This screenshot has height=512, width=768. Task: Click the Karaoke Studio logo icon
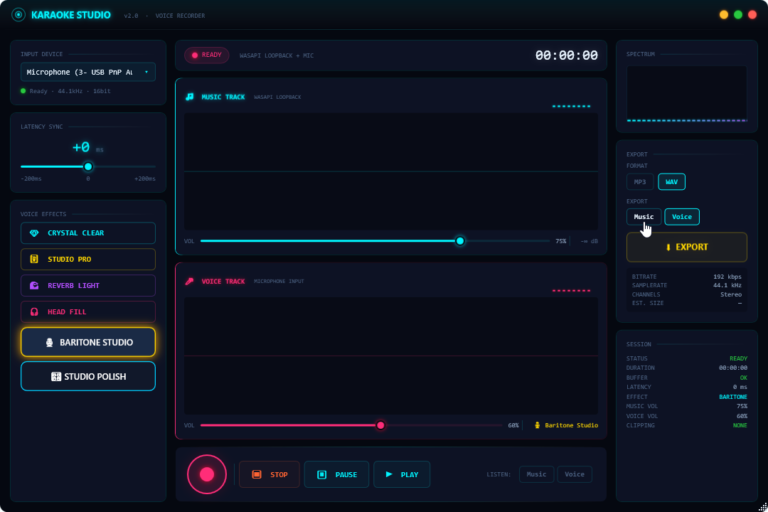(19, 15)
